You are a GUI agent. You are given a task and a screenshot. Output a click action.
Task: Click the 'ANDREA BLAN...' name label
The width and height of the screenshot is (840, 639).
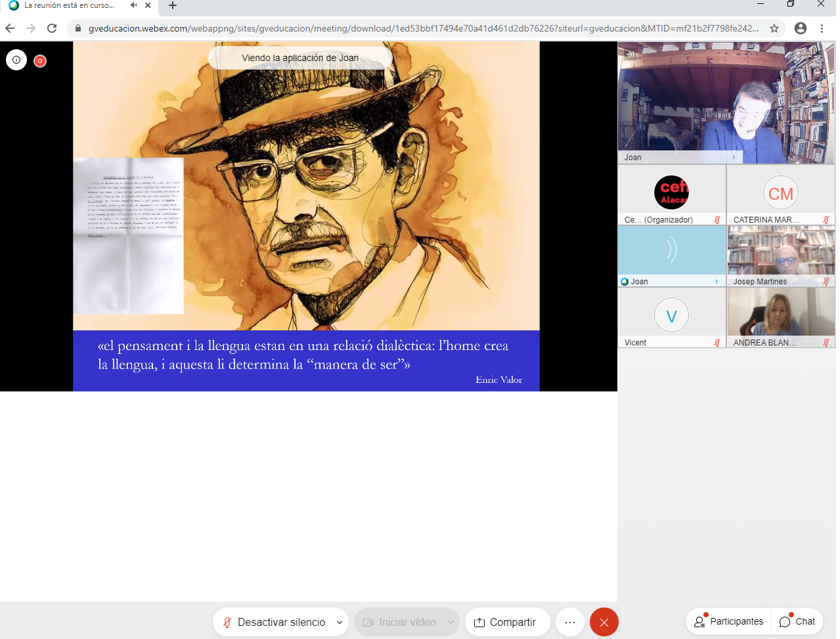tap(764, 343)
